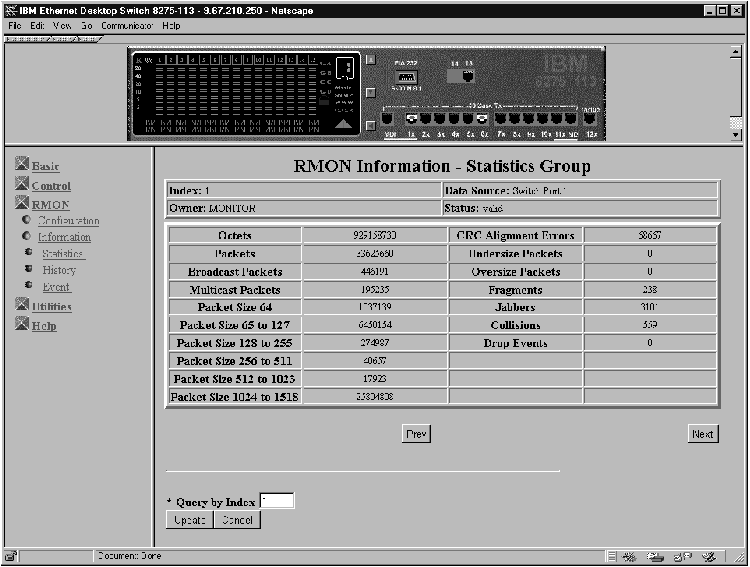The width and height of the screenshot is (750, 567).
Task: Click the icon next to Help
Action: pyautogui.click(x=22, y=325)
